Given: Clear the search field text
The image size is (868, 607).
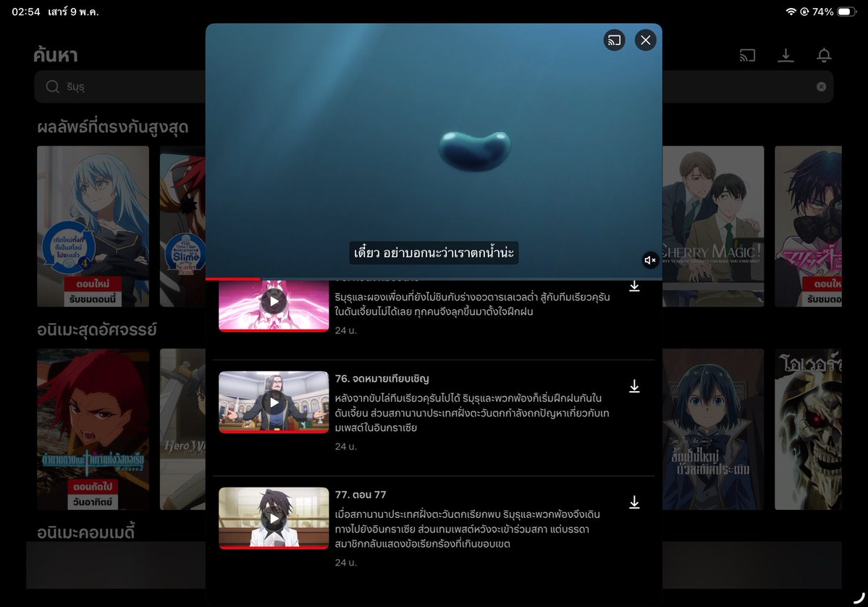Looking at the screenshot, I should tap(822, 86).
